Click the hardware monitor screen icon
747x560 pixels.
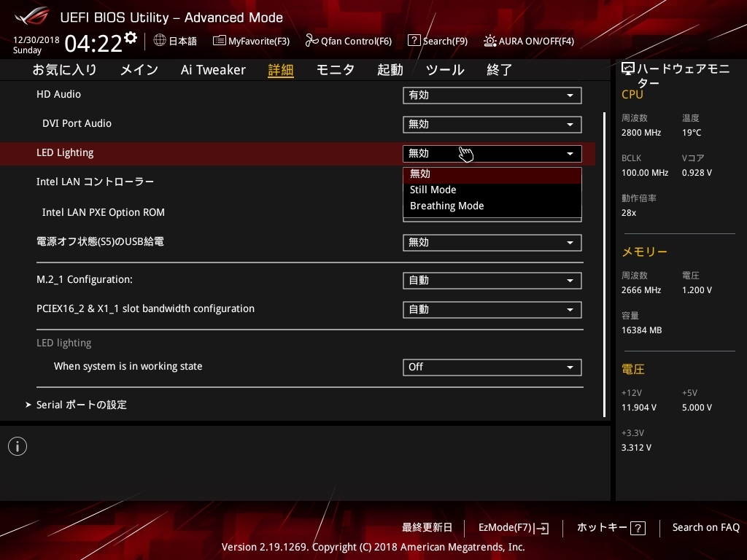628,69
